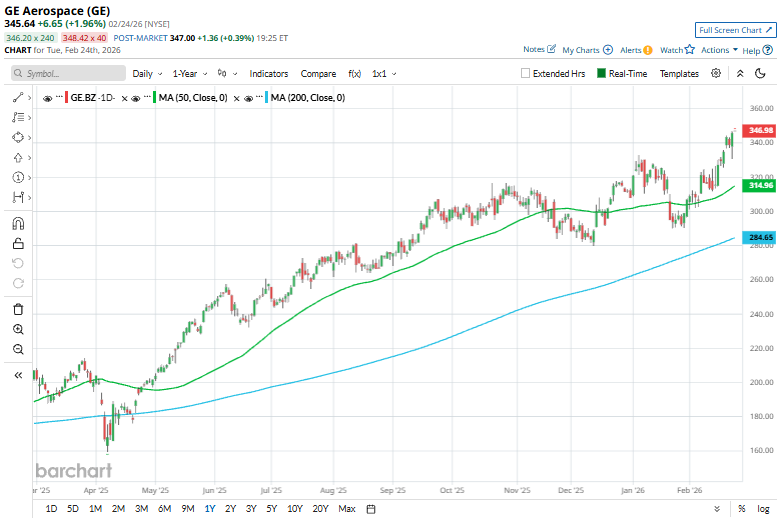Collapse the left drawing toolbar
This screenshot has height=522, width=781.
[18, 375]
